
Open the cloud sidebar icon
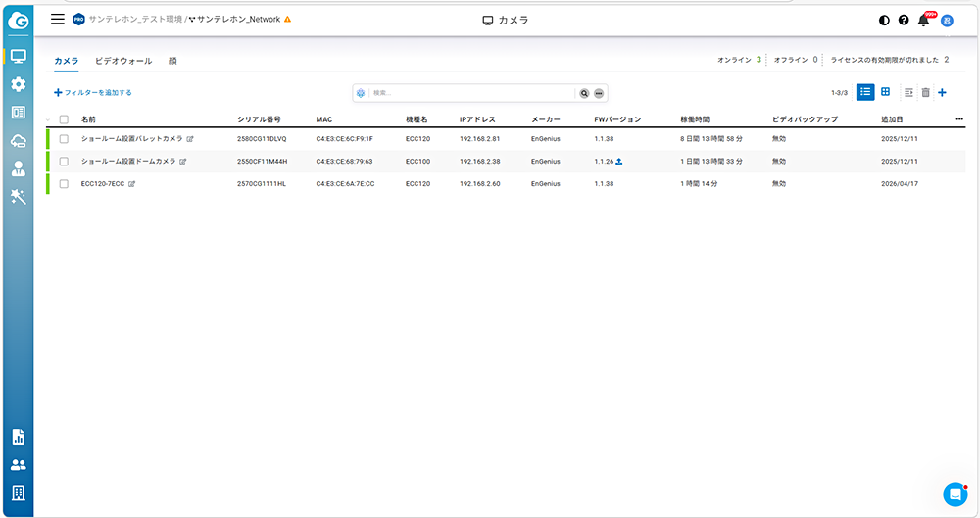tap(18, 141)
